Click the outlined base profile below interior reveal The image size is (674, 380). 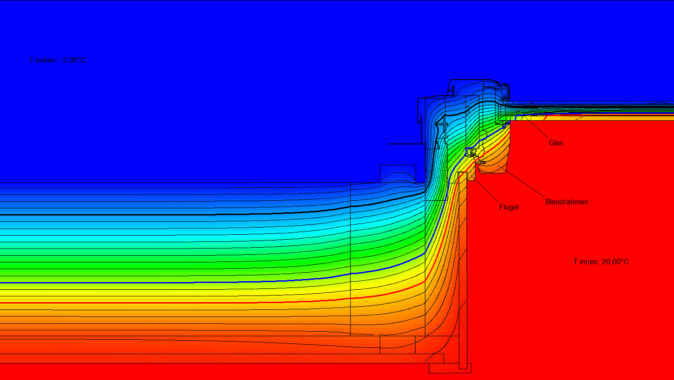(450, 368)
